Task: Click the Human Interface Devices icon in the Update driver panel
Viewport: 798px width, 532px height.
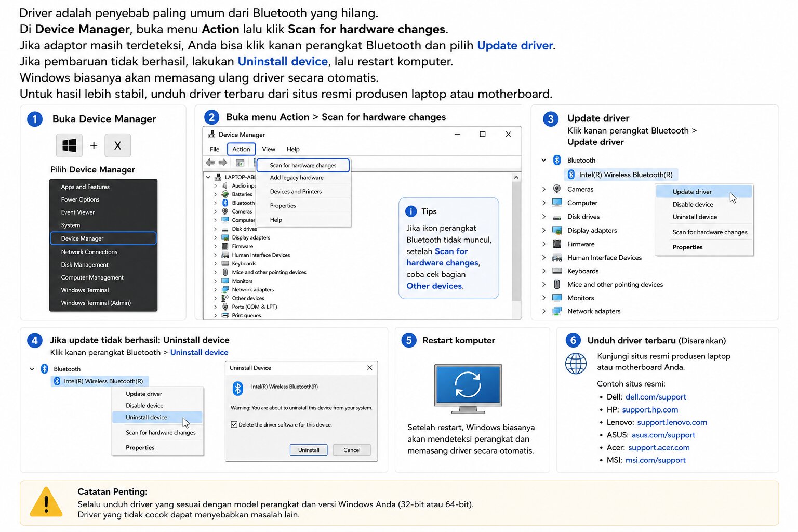Action: pos(557,257)
